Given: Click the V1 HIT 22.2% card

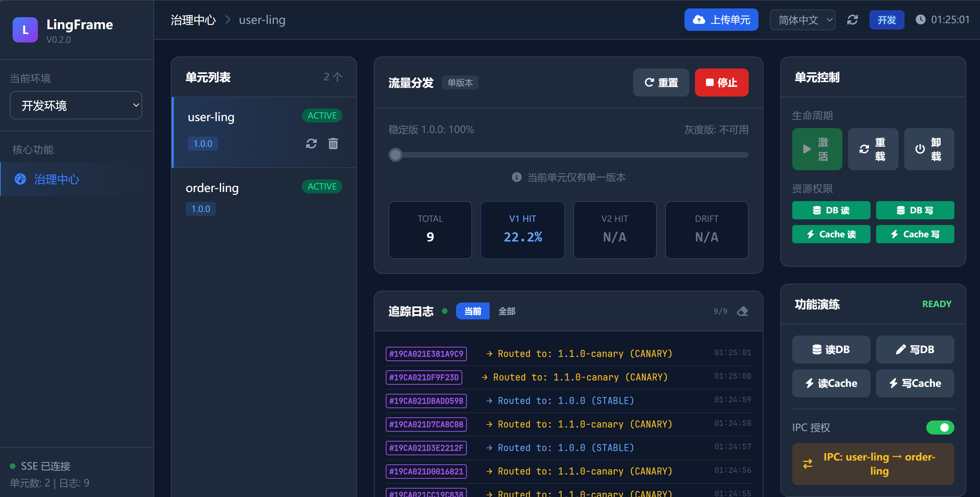Looking at the screenshot, I should click(x=522, y=230).
